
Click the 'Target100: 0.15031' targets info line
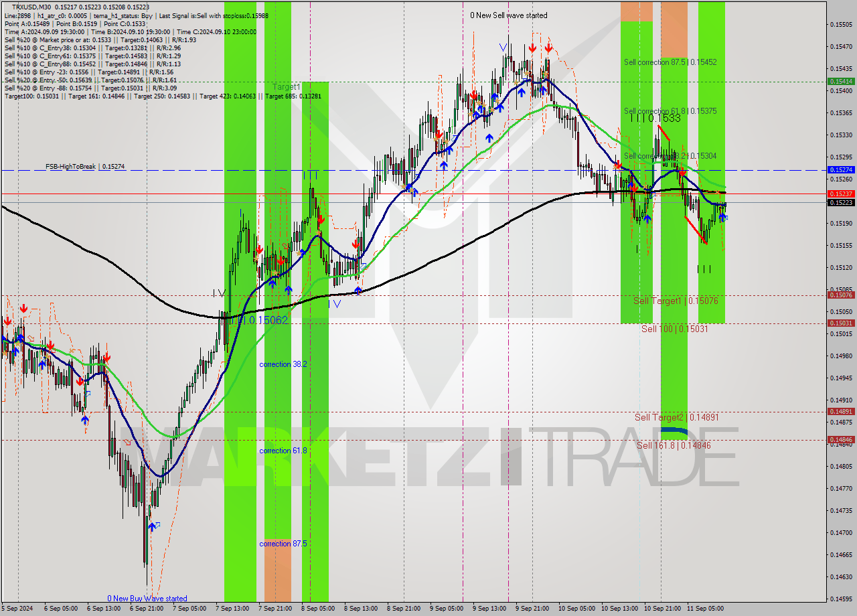[163, 96]
